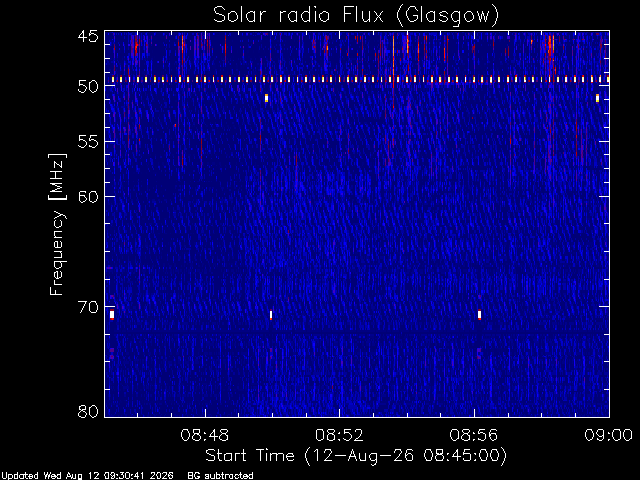This screenshot has height=480, width=640.
Task: Click the 08:48 time axis label
Action: coord(205,435)
